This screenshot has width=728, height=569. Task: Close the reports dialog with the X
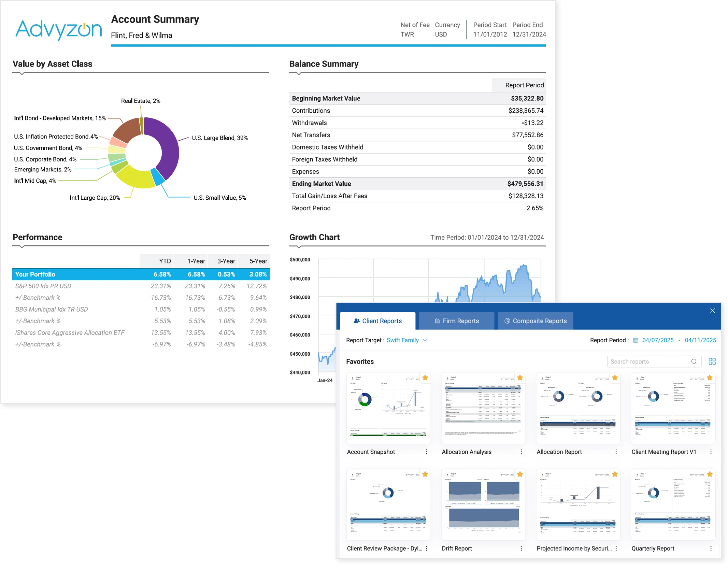pyautogui.click(x=712, y=311)
